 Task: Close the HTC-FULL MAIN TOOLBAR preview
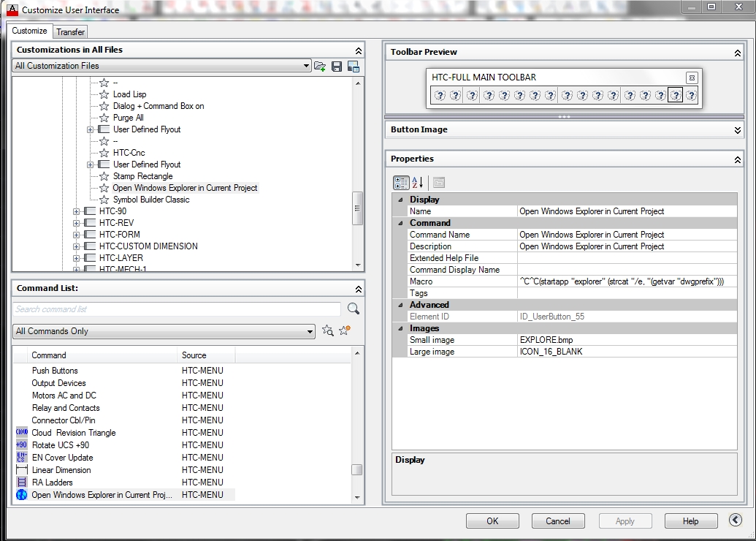tap(692, 77)
